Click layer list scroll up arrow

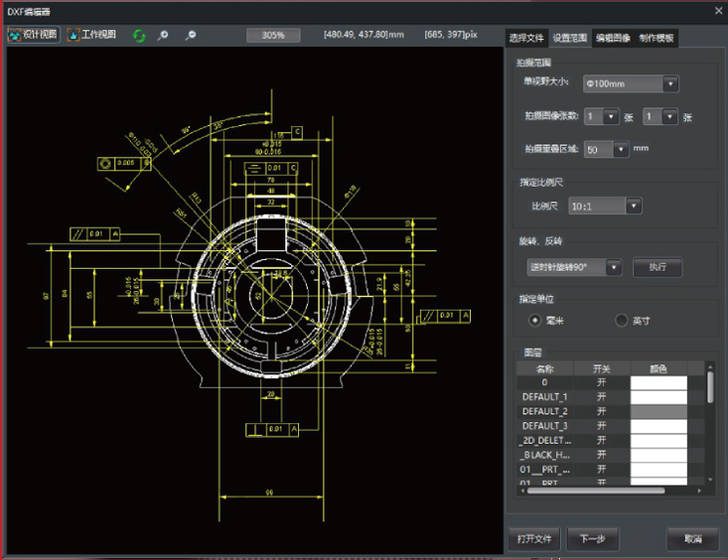tap(709, 366)
